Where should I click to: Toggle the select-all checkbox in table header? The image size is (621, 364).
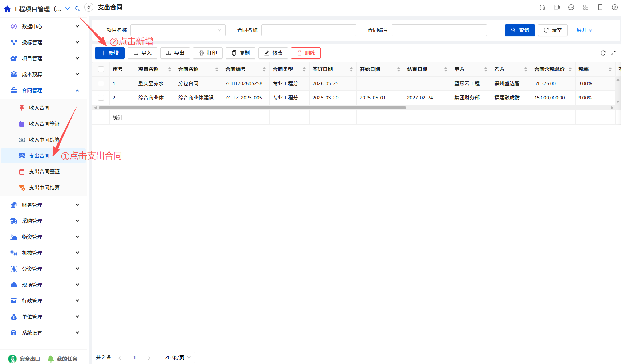tap(101, 69)
